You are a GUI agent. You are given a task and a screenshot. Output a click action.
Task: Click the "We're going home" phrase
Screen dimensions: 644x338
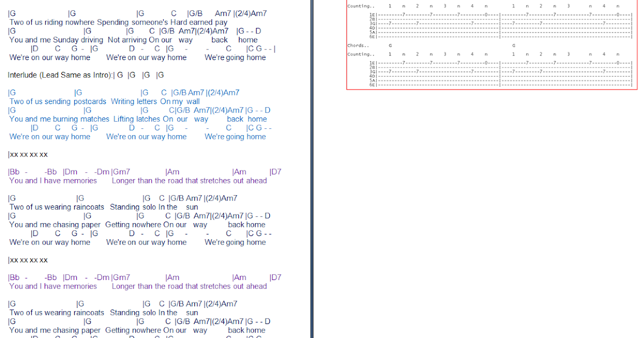[235, 57]
